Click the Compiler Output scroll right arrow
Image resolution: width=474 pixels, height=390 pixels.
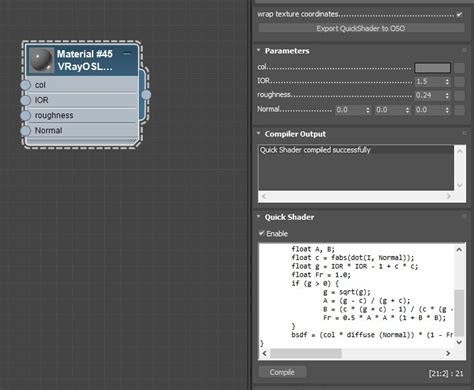[x=449, y=196]
